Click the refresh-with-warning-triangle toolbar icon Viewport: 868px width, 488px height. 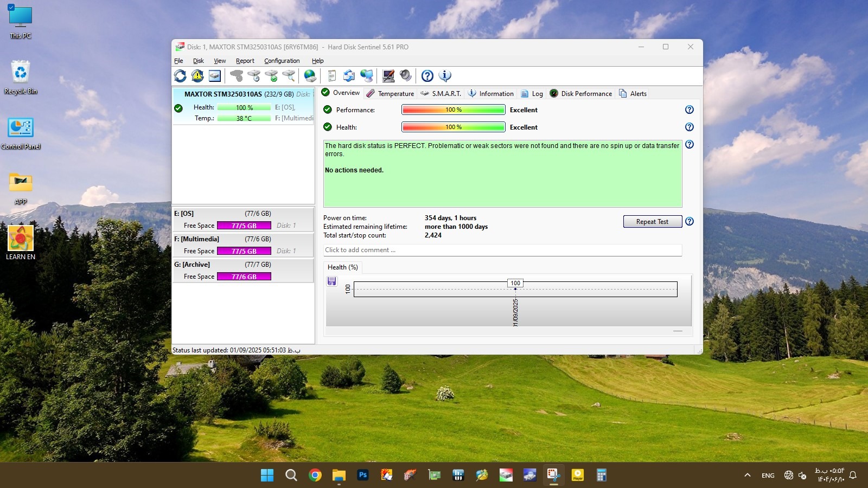click(x=197, y=76)
